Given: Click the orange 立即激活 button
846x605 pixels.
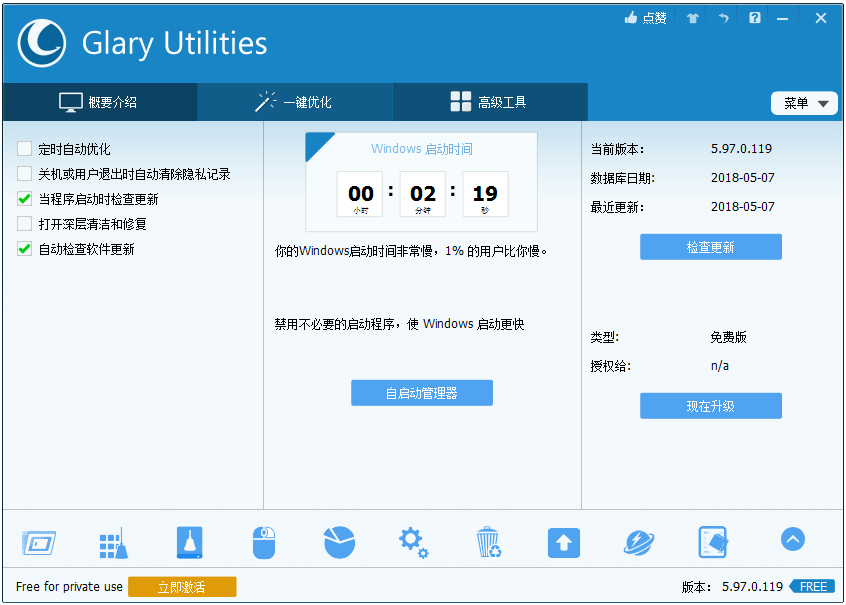Looking at the screenshot, I should (x=182, y=587).
